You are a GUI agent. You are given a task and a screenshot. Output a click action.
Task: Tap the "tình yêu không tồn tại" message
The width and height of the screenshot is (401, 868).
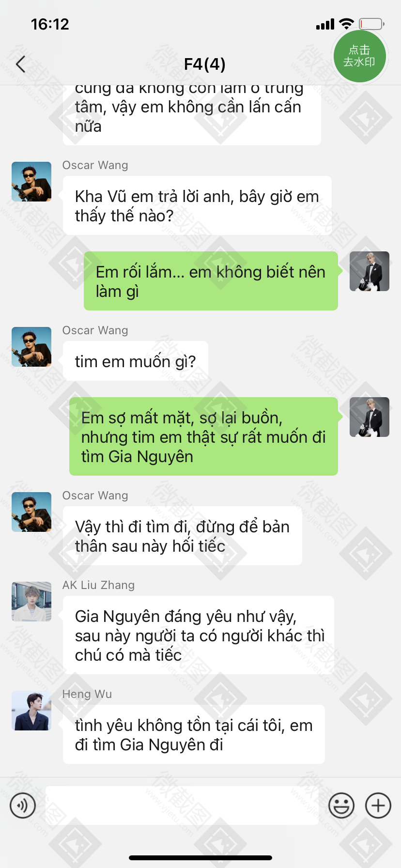click(x=194, y=734)
